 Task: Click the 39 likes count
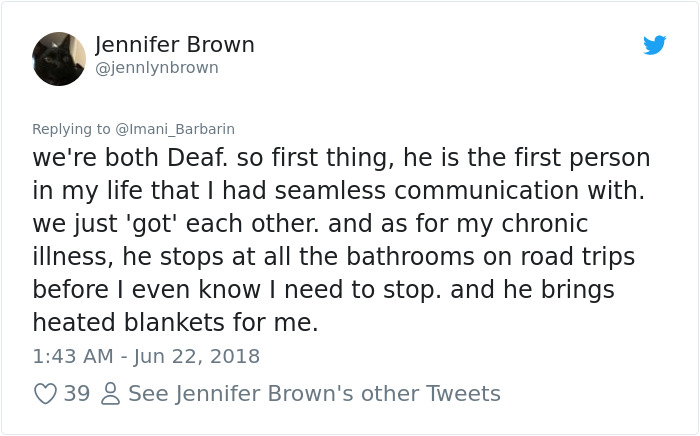[x=77, y=394]
